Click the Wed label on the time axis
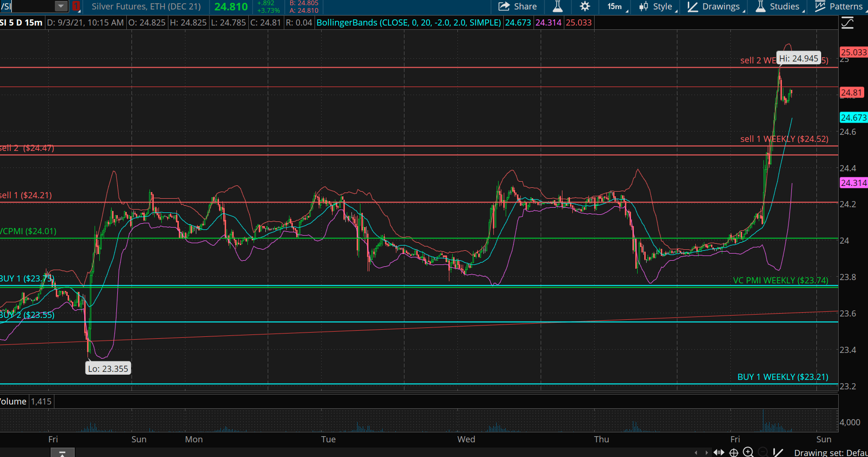The width and height of the screenshot is (868, 457). point(466,439)
